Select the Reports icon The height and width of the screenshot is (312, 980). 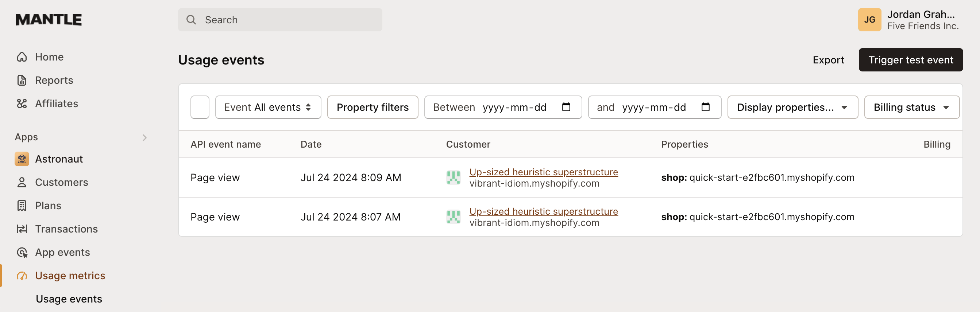tap(22, 80)
